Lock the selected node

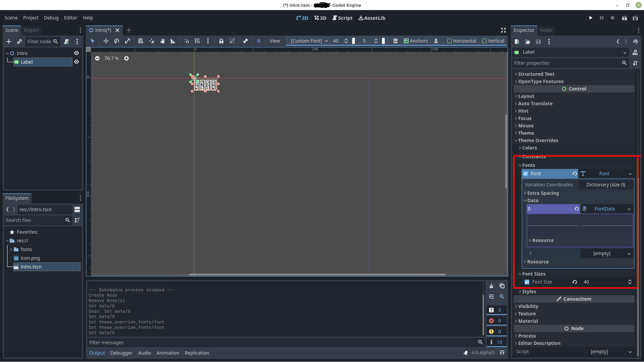point(221,41)
